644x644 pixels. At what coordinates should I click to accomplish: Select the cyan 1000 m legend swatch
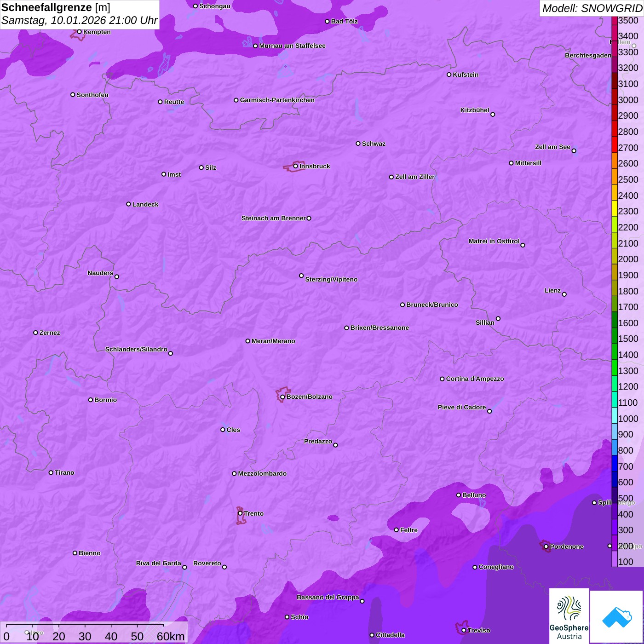(615, 415)
